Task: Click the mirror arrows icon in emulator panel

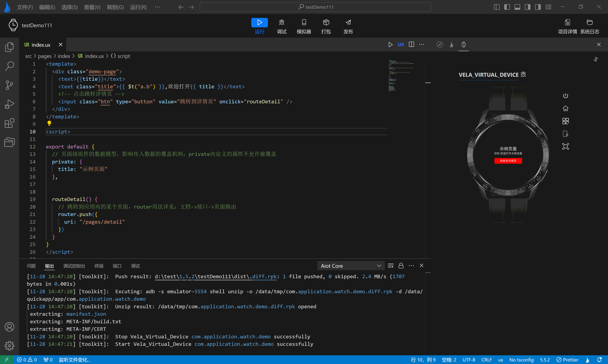Action: (596, 59)
